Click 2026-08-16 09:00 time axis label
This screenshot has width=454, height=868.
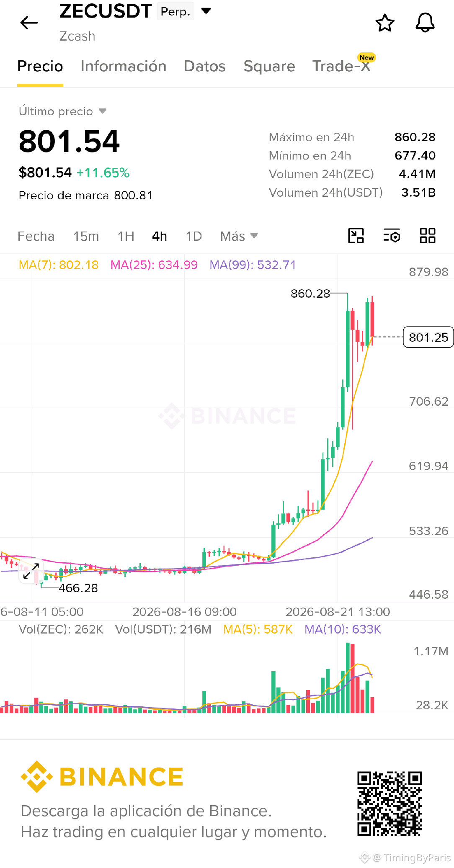[185, 612]
